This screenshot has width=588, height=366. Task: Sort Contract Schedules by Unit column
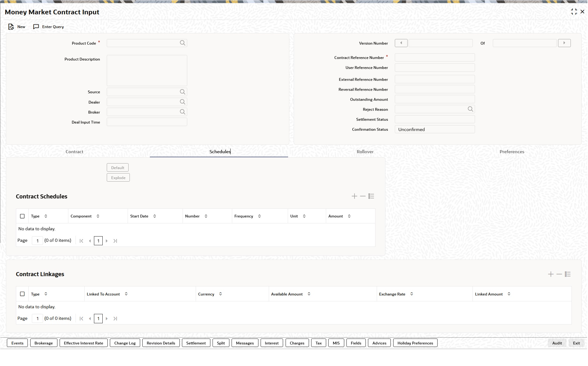304,216
